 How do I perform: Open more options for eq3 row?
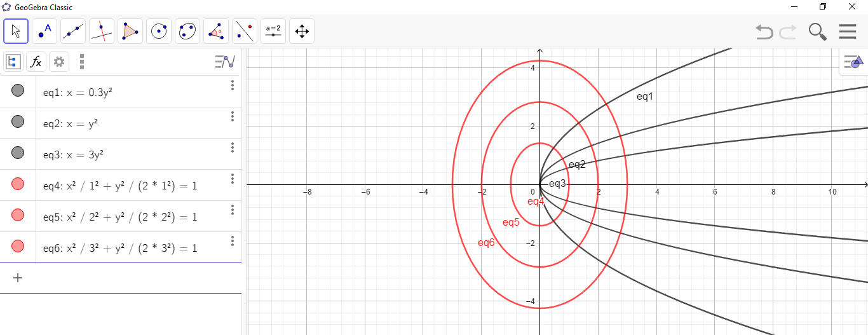pos(233,147)
